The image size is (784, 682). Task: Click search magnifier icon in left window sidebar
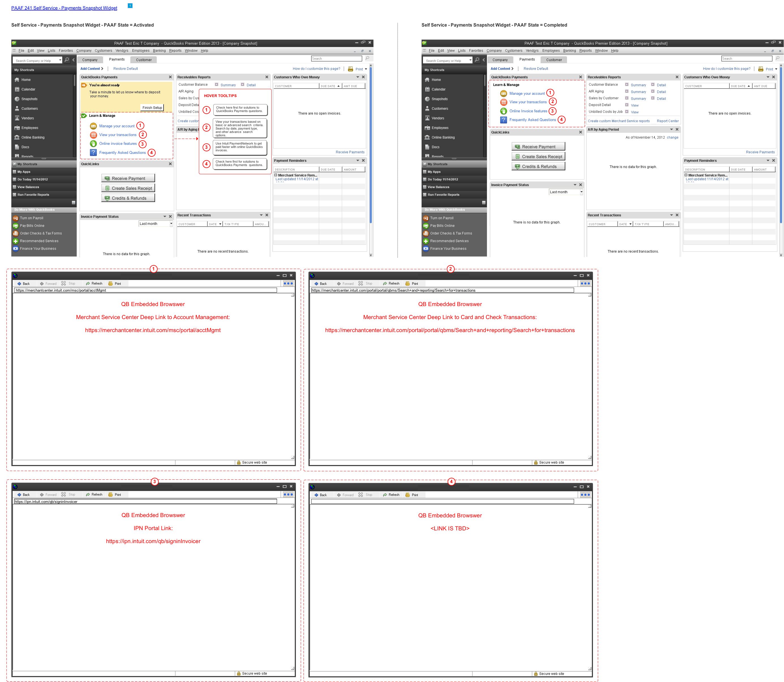[x=66, y=60]
